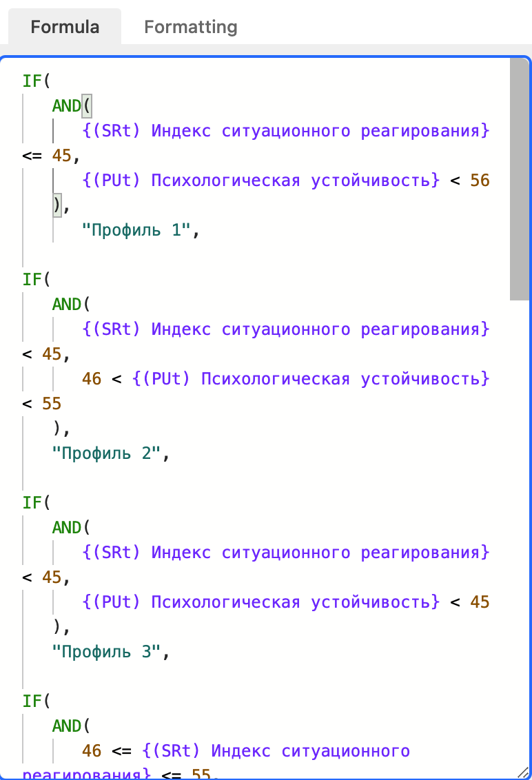
Task: Click the "Профиль 1" string in formula
Action: click(136, 230)
